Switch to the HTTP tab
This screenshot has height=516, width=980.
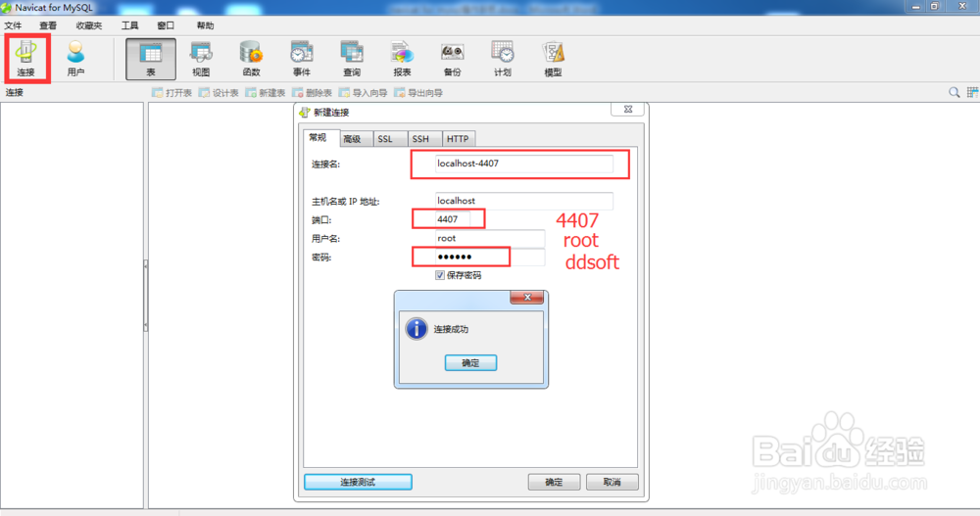coord(458,139)
